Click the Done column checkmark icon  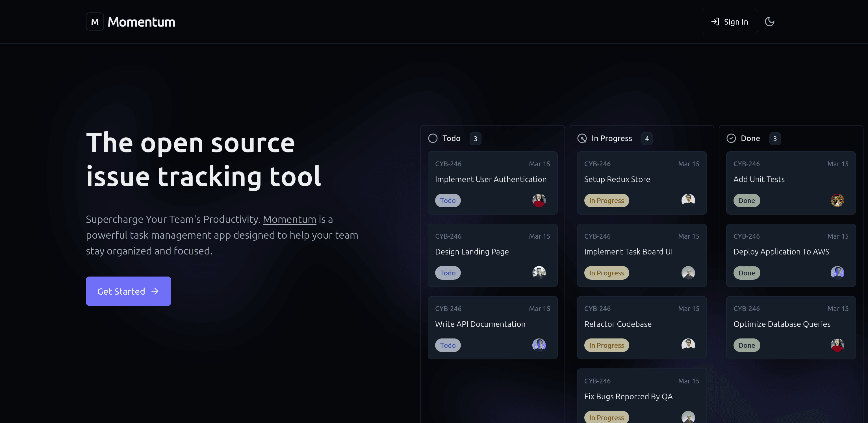pos(731,138)
